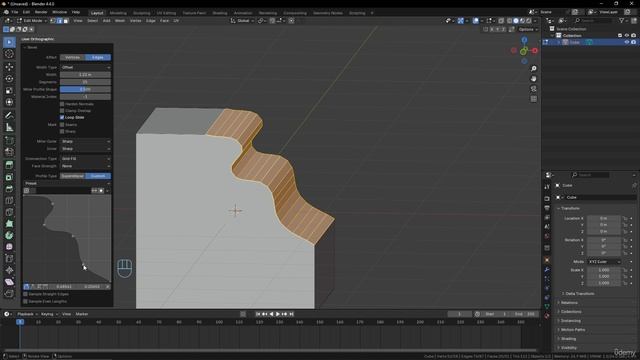The height and width of the screenshot is (360, 640).
Task: Set Affect to Vertices
Action: [73, 58]
